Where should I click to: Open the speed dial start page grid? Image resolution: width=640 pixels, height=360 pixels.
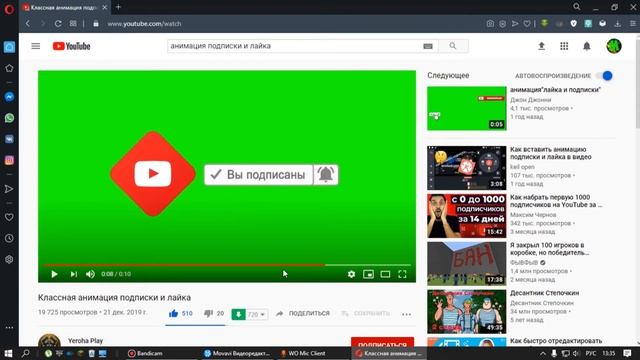(x=73, y=24)
